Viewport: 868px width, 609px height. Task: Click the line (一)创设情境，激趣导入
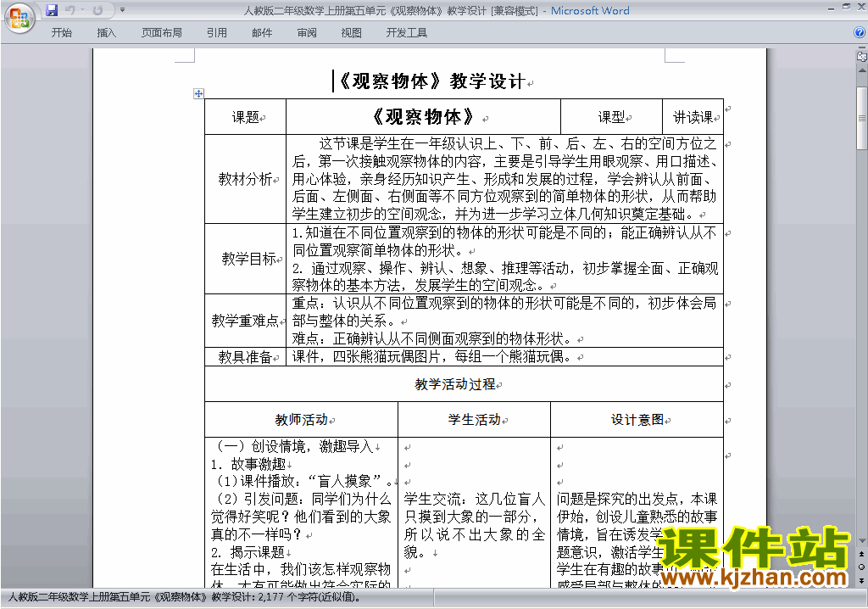(x=293, y=447)
